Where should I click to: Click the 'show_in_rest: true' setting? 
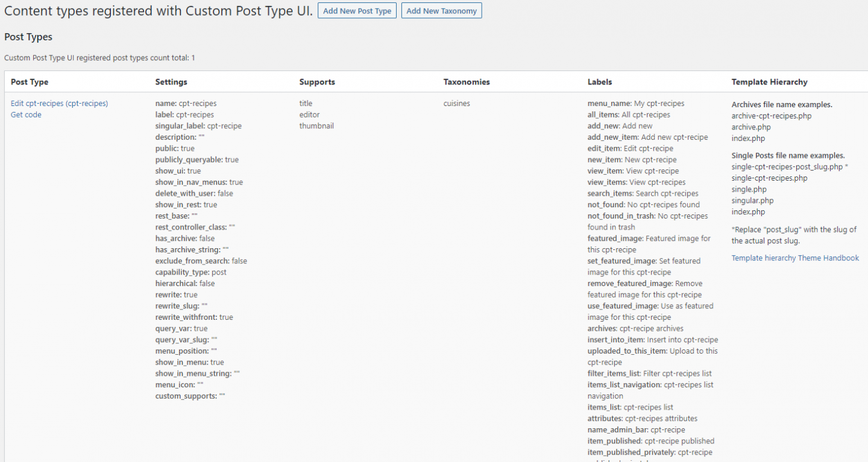pyautogui.click(x=186, y=205)
